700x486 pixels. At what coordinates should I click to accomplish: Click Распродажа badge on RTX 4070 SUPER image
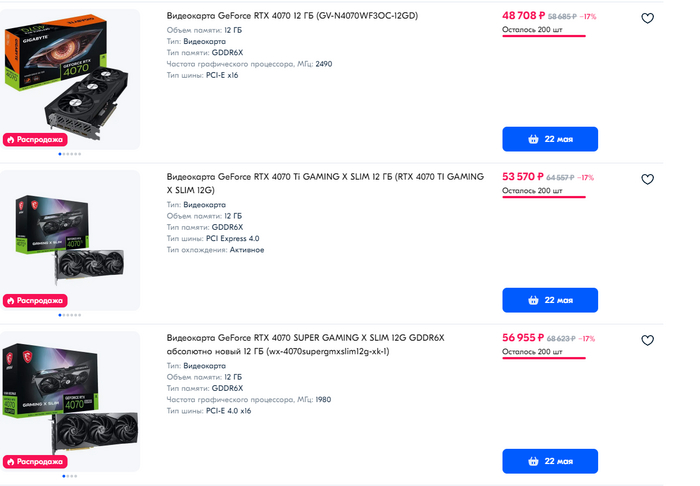tap(35, 461)
